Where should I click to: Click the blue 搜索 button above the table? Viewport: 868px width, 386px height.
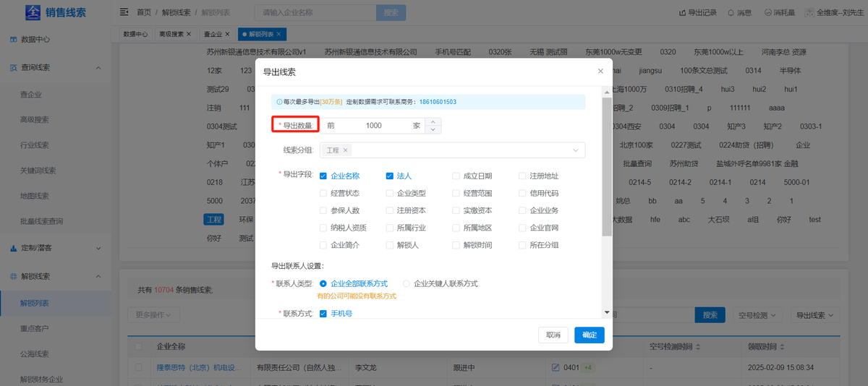point(710,315)
